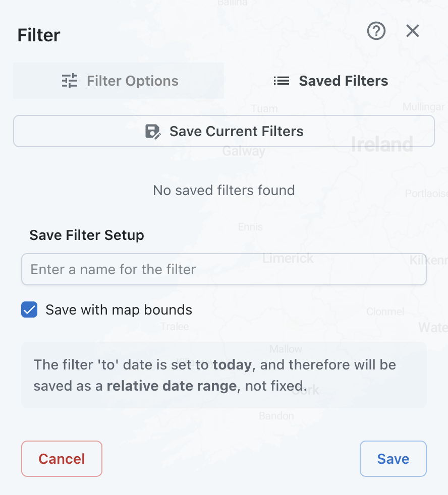
Task: Click the faint 'Ireland' map label
Action: 382,145
